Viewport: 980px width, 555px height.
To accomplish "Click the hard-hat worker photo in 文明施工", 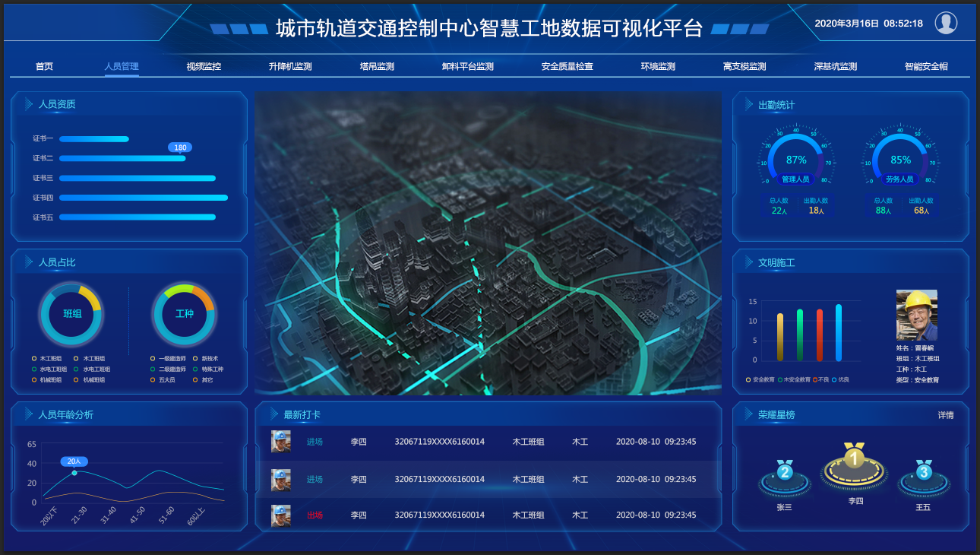I will [x=916, y=315].
